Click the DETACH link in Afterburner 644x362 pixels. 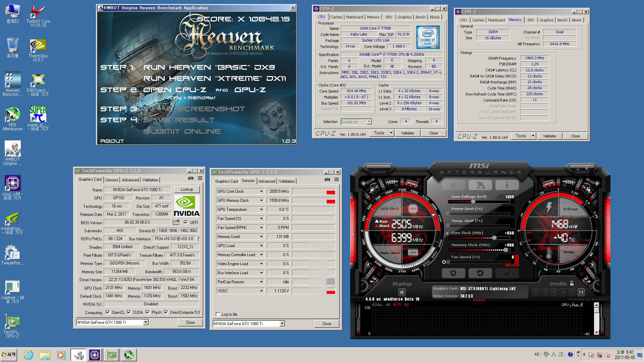(x=479, y=300)
